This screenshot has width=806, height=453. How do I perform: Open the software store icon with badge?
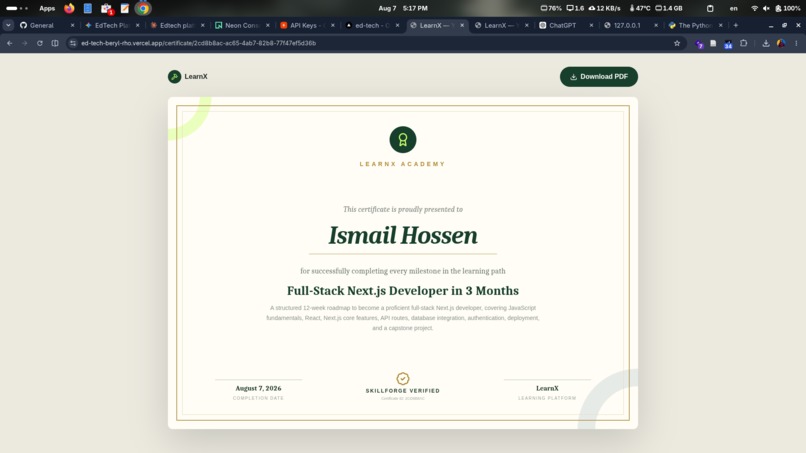pyautogui.click(x=106, y=8)
